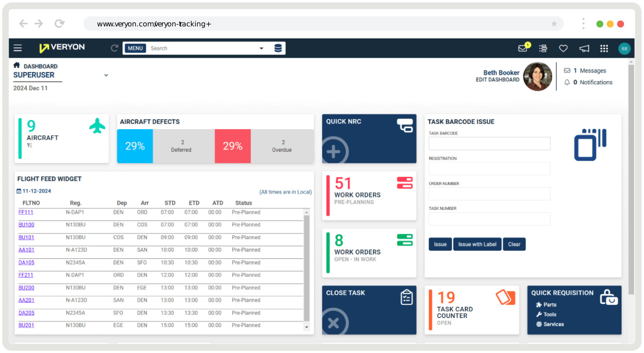
Task: Click the Clear button
Action: click(x=514, y=244)
